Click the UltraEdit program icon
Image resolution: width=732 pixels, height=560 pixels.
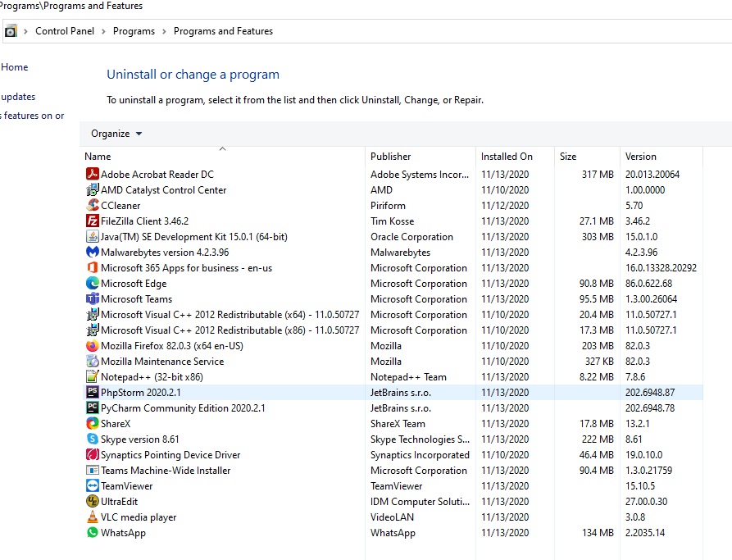(93, 501)
